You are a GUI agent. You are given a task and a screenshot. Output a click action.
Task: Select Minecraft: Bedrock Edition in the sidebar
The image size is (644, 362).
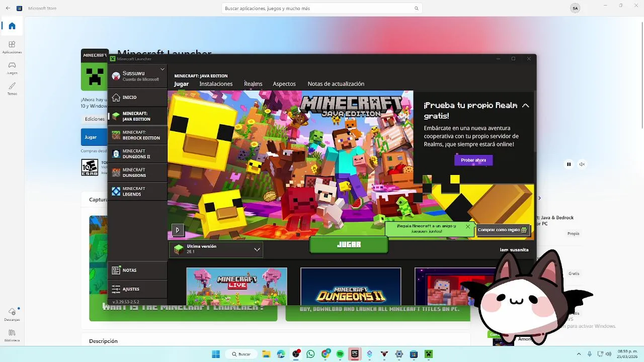coord(137,135)
